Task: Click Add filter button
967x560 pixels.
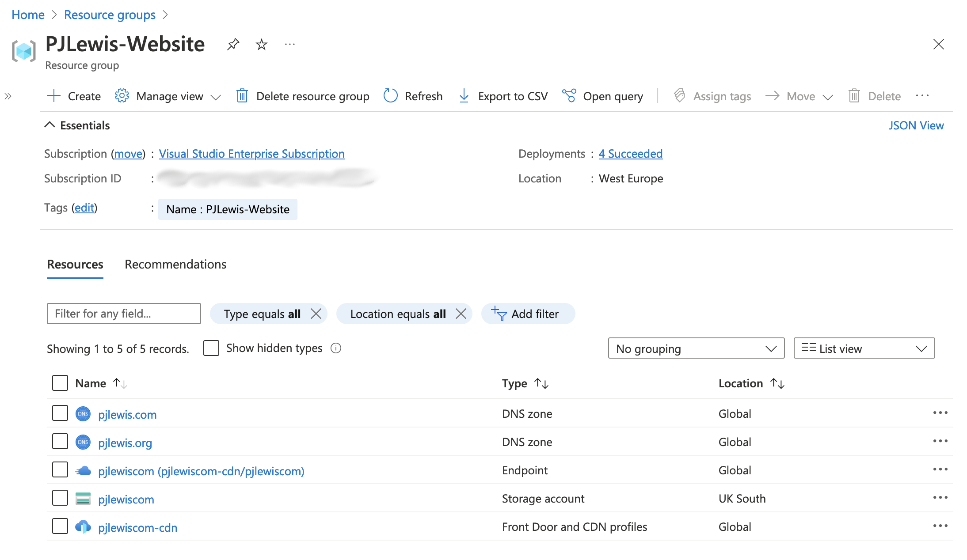Action: pyautogui.click(x=528, y=314)
